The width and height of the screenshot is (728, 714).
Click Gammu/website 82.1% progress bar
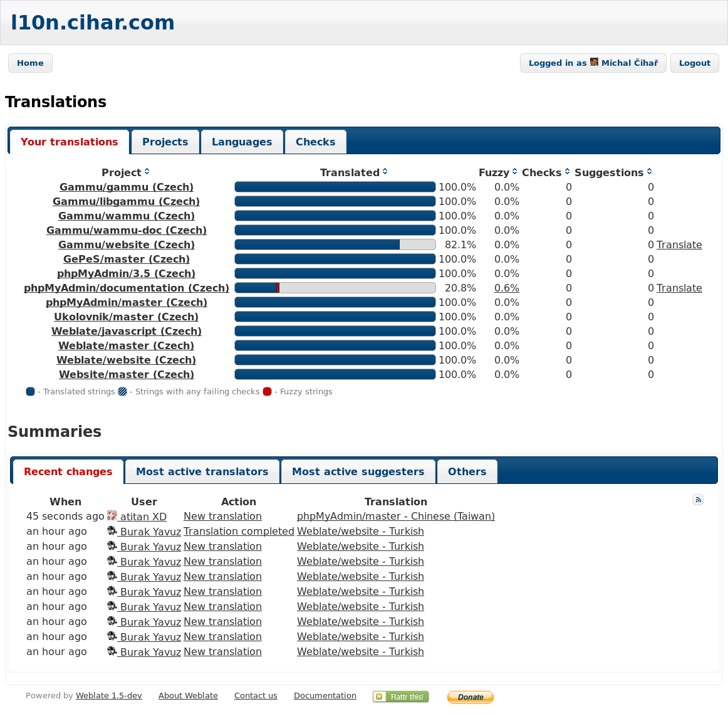coord(335,244)
